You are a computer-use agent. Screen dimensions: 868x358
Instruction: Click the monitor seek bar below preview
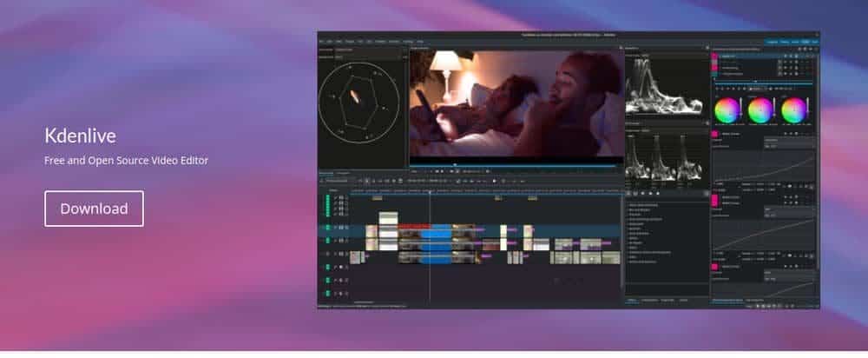click(x=513, y=164)
